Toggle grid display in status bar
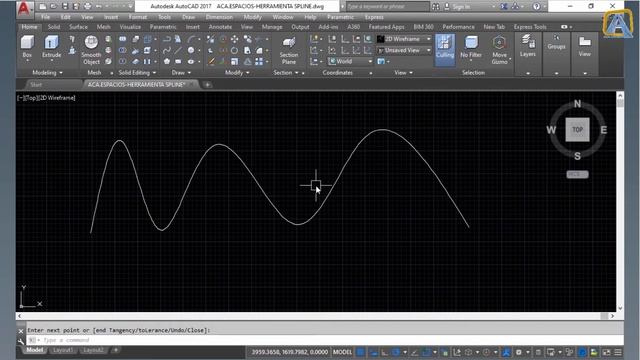Viewport: 640px width, 360px height. point(360,352)
